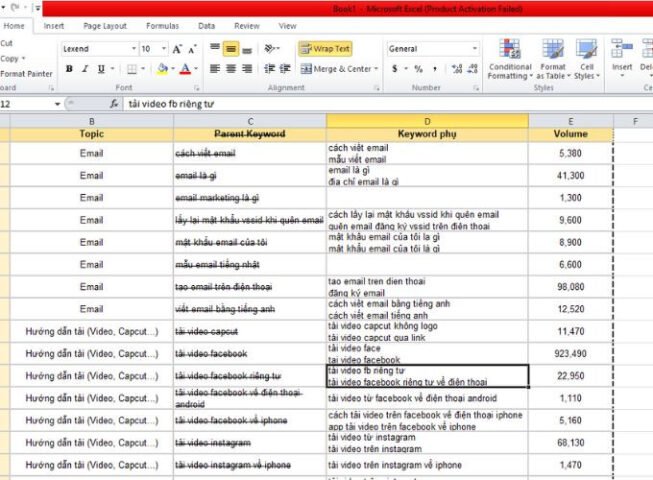
Task: Open Conditional Formatting menu
Action: coord(510,59)
